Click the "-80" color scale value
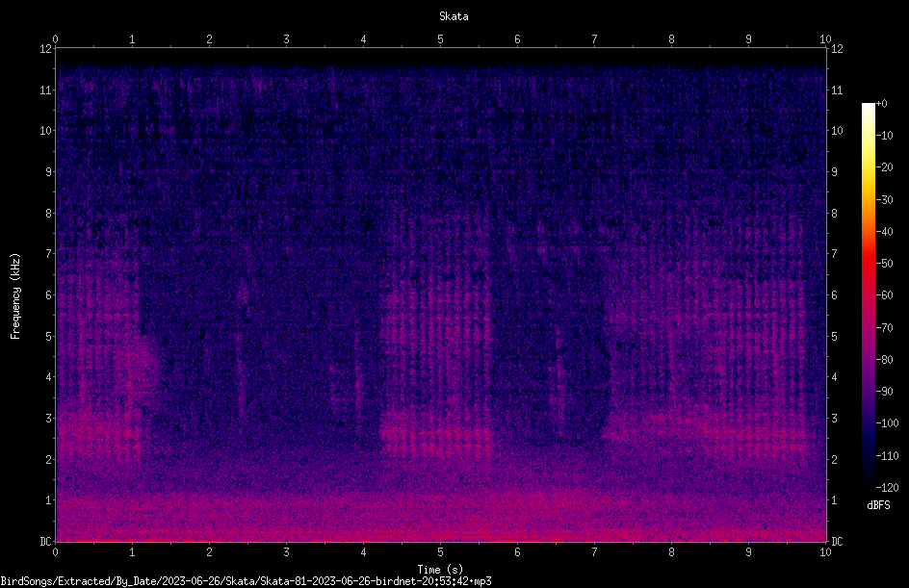 (885, 360)
